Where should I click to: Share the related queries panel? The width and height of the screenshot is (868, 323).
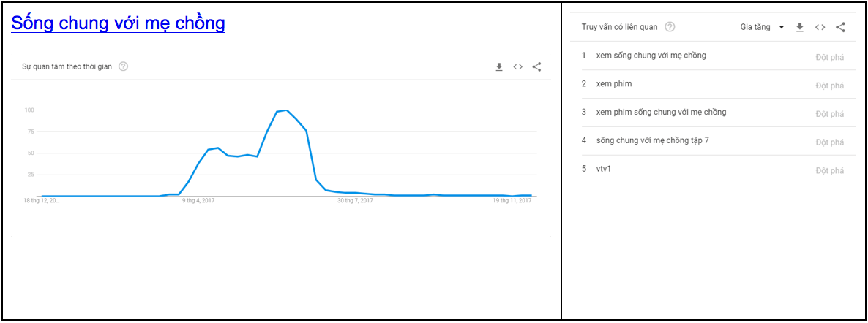click(x=840, y=27)
